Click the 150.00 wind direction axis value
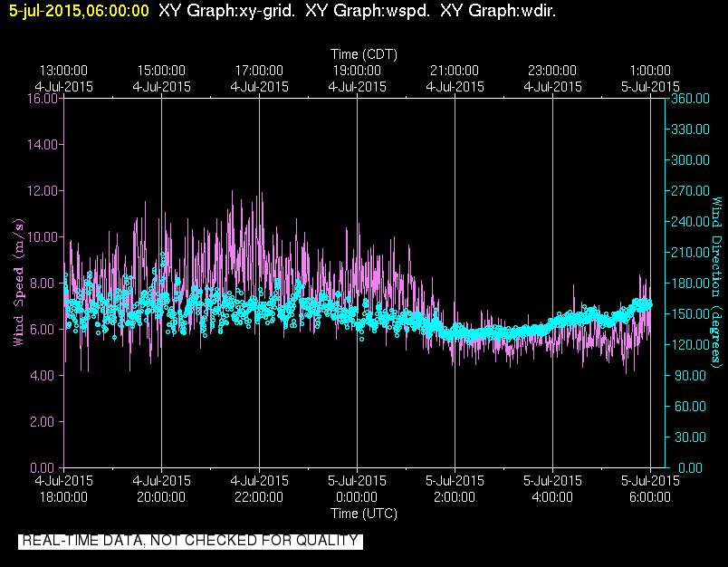The image size is (728, 567). pos(690,314)
